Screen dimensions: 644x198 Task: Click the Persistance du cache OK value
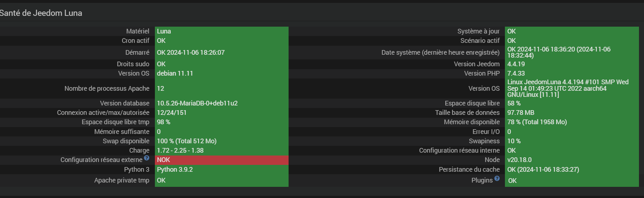click(x=543, y=170)
